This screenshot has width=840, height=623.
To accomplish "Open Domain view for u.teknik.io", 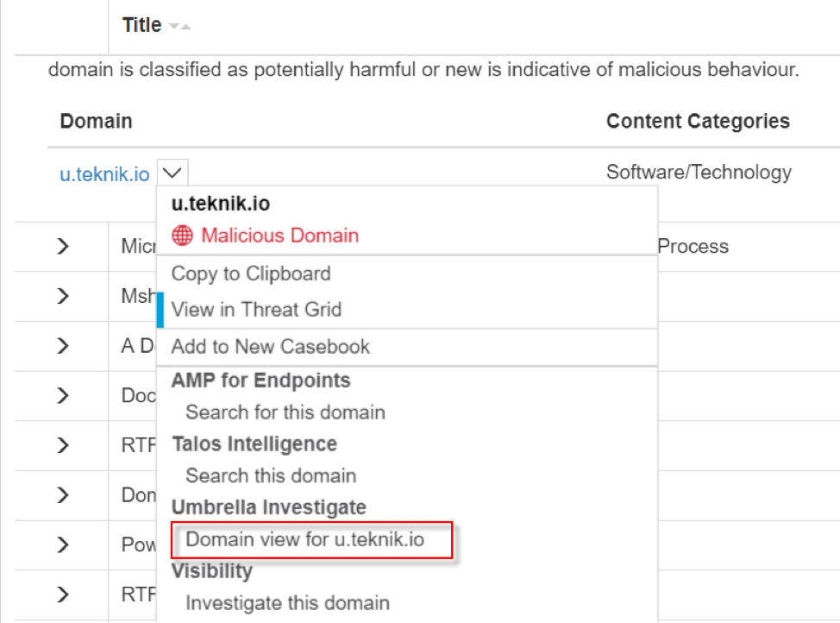I will coord(305,540).
